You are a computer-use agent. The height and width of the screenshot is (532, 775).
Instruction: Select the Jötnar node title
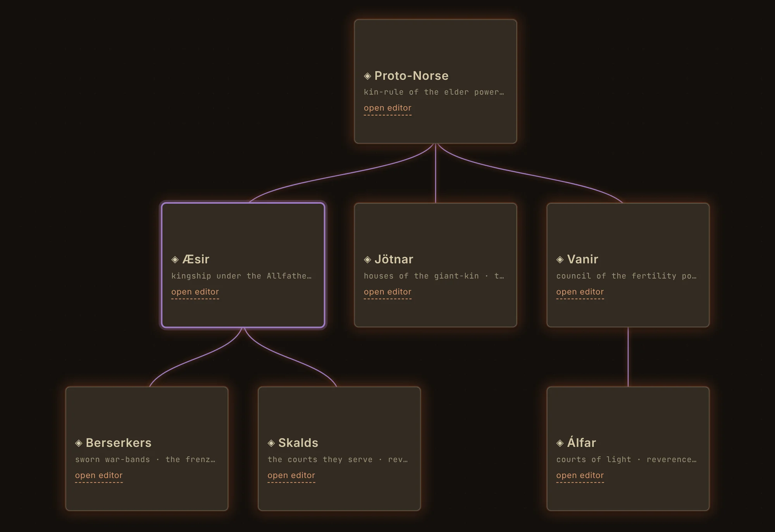tap(394, 259)
